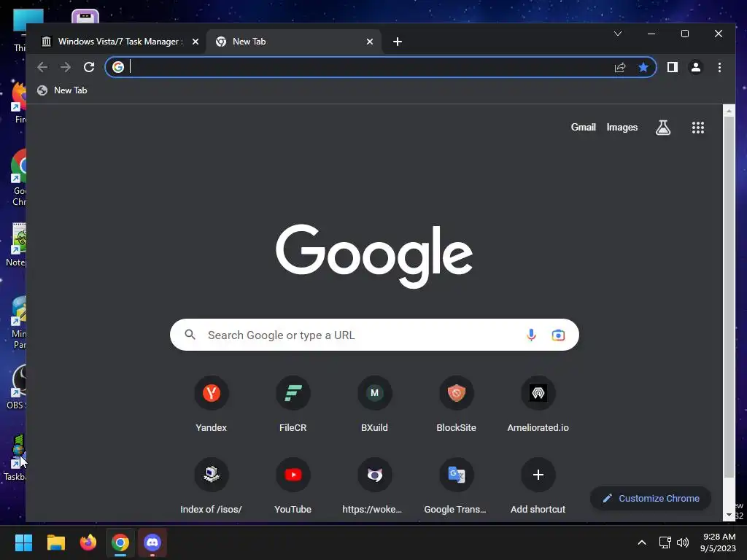
Task: Click the Search Google or type a URL box
Action: click(374, 335)
